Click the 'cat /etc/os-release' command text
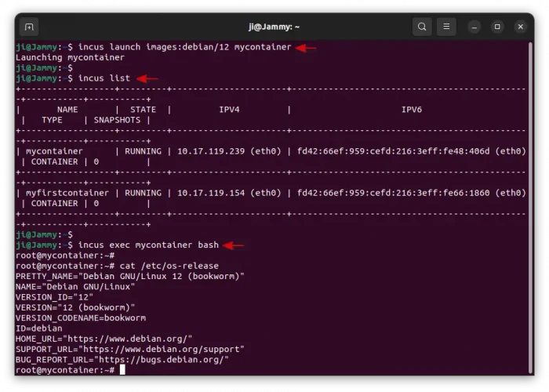Image resolution: width=549 pixels, height=392 pixels. [x=169, y=266]
